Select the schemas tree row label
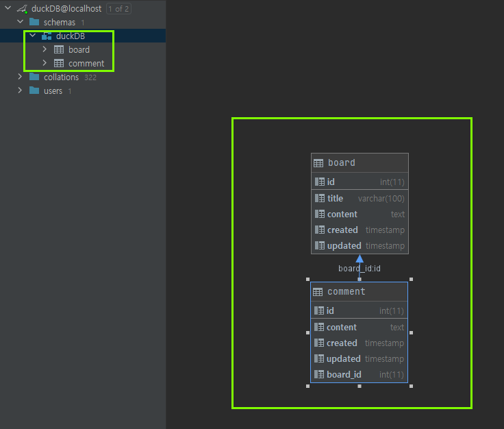Screen dimensions: 504x429 coord(60,22)
